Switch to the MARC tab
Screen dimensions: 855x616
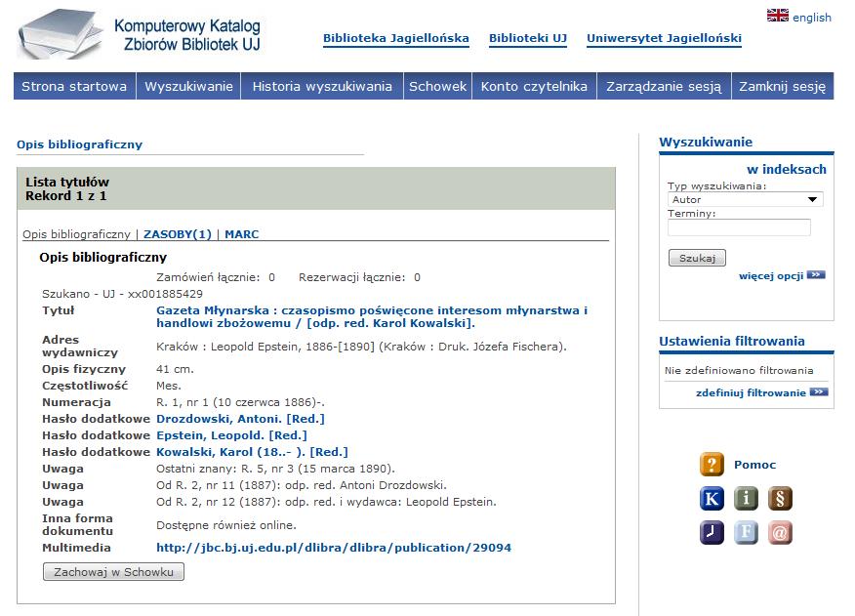241,234
